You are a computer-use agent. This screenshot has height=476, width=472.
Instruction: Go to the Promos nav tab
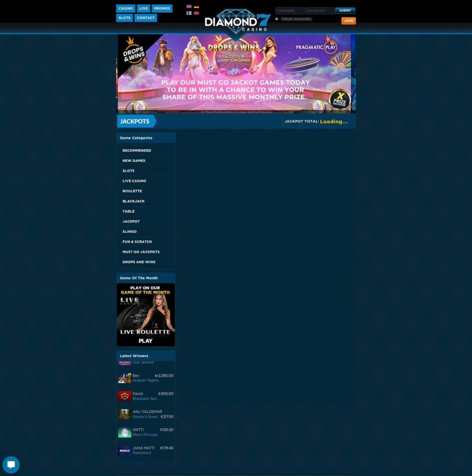[x=162, y=8]
